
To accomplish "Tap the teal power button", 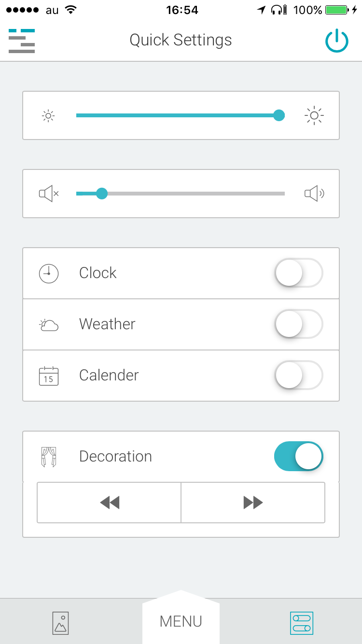I will [336, 41].
